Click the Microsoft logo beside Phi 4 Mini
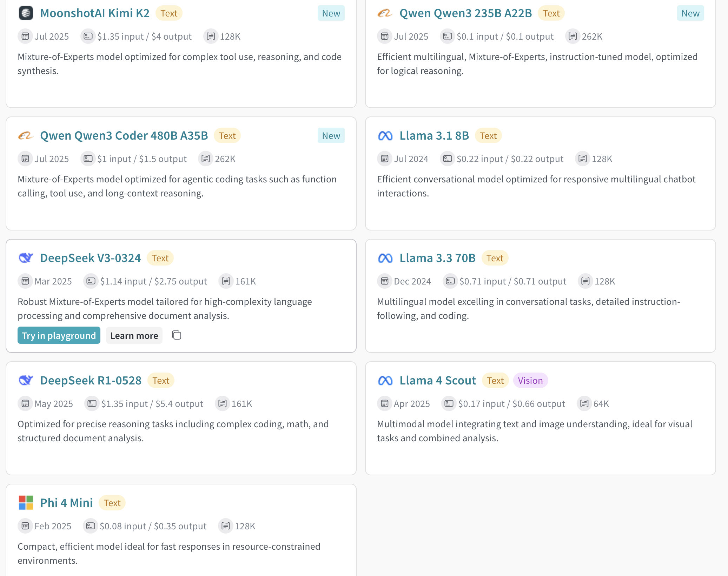Screen dimensions: 728x576 26,503
